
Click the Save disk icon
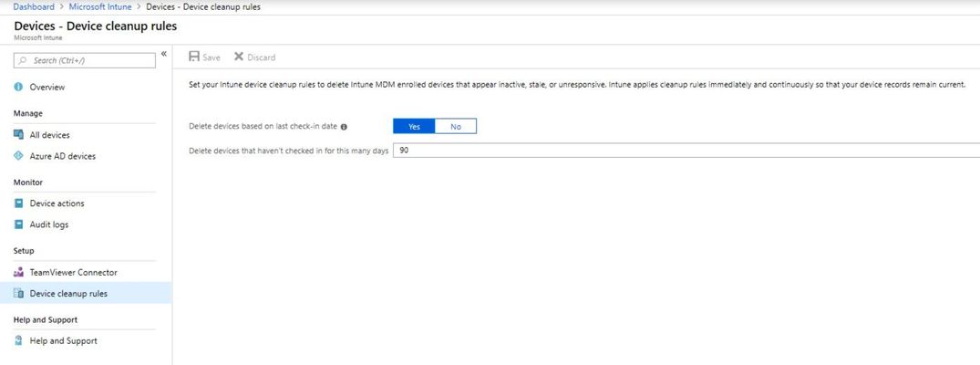[194, 57]
